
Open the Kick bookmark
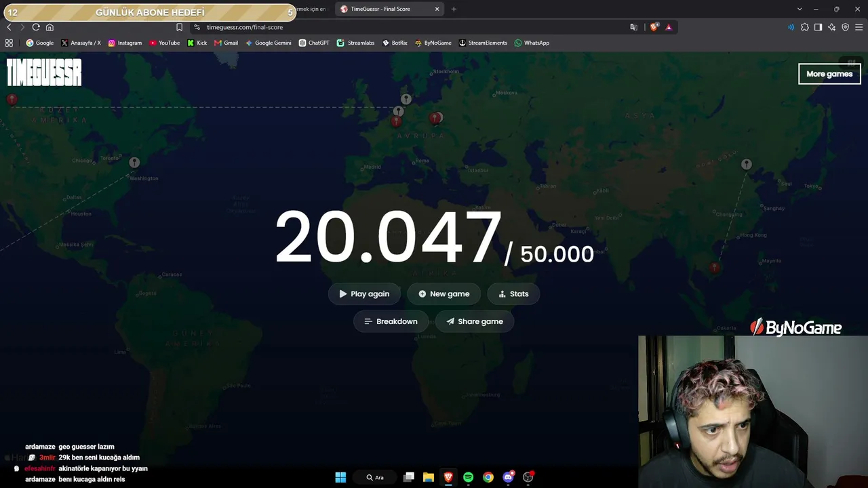point(197,43)
